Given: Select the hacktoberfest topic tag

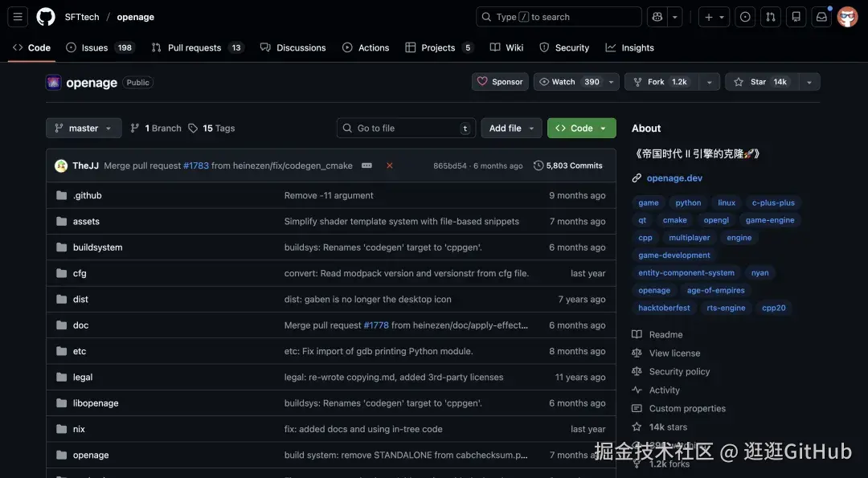Looking at the screenshot, I should 664,308.
